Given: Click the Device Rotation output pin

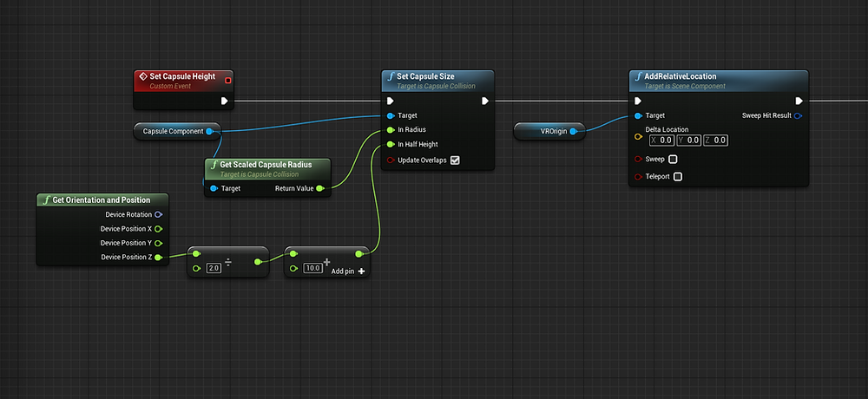Looking at the screenshot, I should [158, 214].
